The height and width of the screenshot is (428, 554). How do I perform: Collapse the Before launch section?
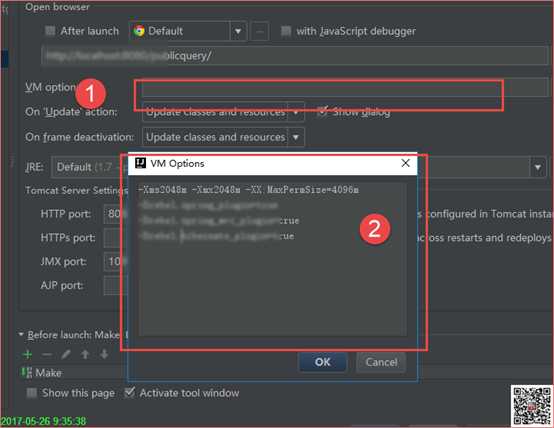(x=21, y=334)
